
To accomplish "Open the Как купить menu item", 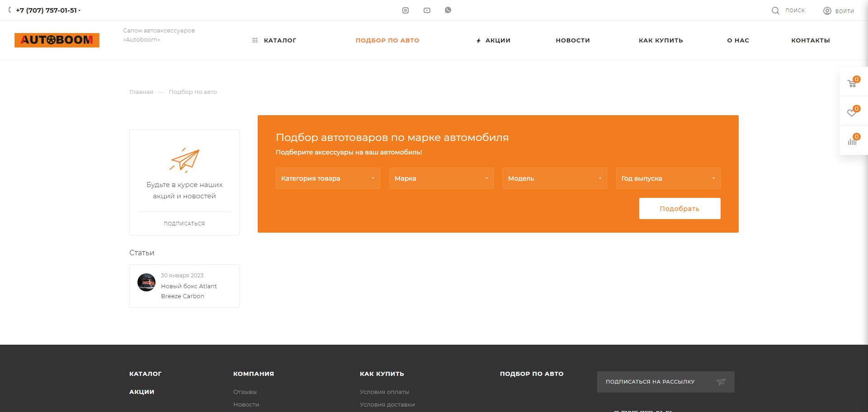I will tap(661, 40).
